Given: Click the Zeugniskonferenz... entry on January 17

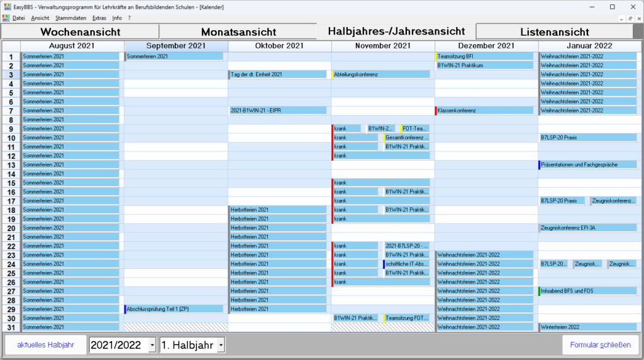Looking at the screenshot, I should (x=614, y=200).
